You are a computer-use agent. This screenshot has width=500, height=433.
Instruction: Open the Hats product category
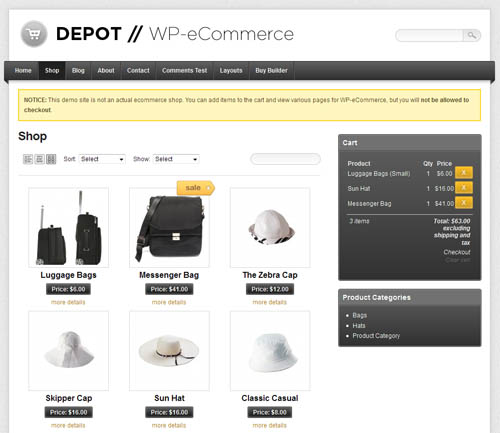(359, 326)
